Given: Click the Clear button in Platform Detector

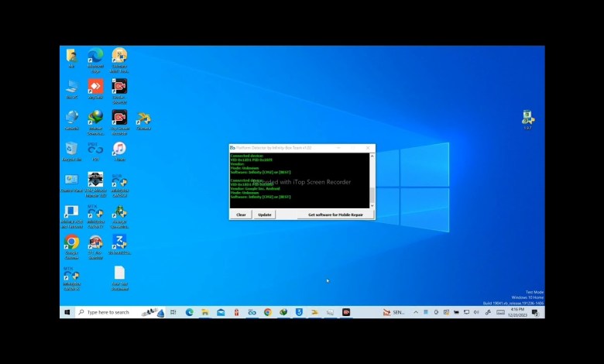Looking at the screenshot, I should click(x=241, y=215).
